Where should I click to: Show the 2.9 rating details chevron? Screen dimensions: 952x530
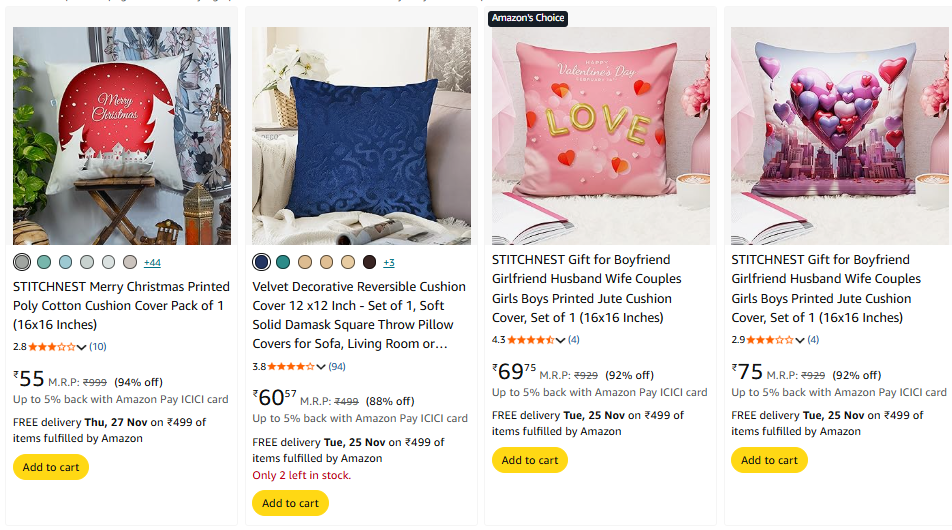801,340
